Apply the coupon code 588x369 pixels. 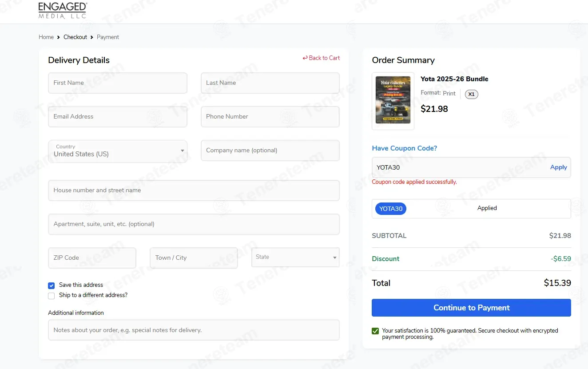point(558,167)
